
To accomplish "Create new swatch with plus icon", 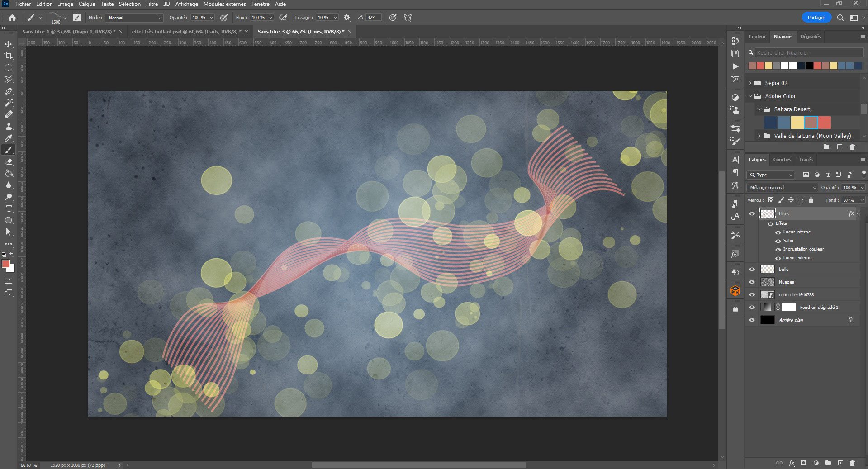I will [840, 147].
